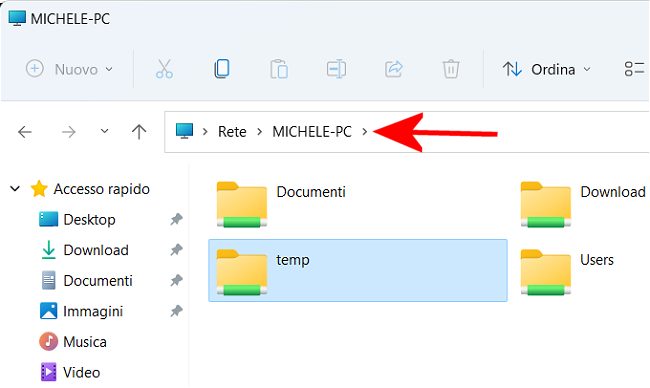Click MICHELE-PC in the breadcrumb path
650x388 pixels.
(312, 132)
